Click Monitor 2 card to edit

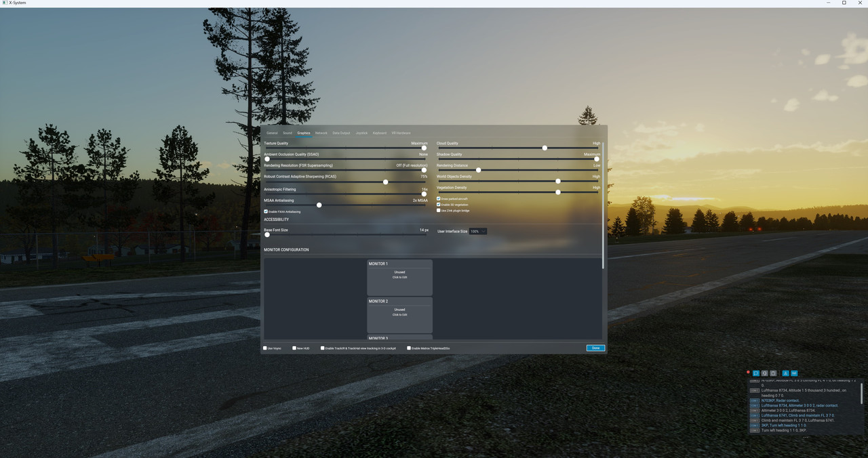tap(400, 315)
